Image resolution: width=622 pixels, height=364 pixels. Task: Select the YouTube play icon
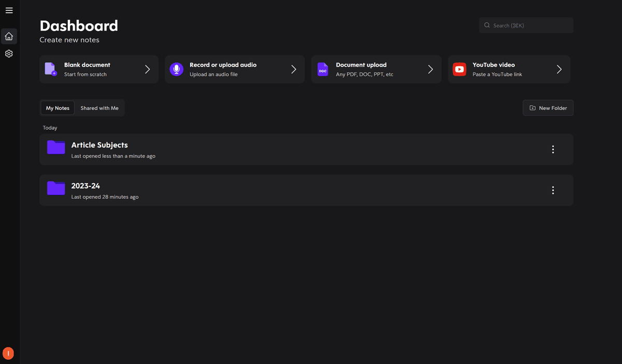(x=459, y=69)
